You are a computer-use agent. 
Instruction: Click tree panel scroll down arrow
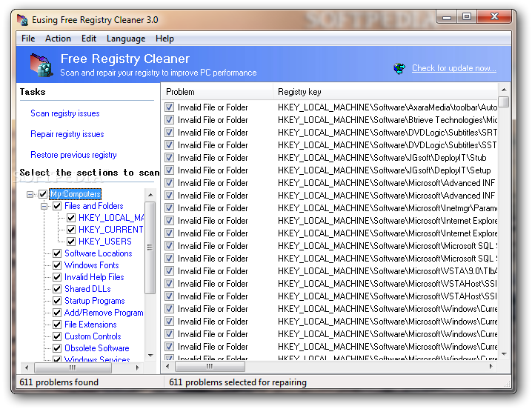tap(150, 356)
